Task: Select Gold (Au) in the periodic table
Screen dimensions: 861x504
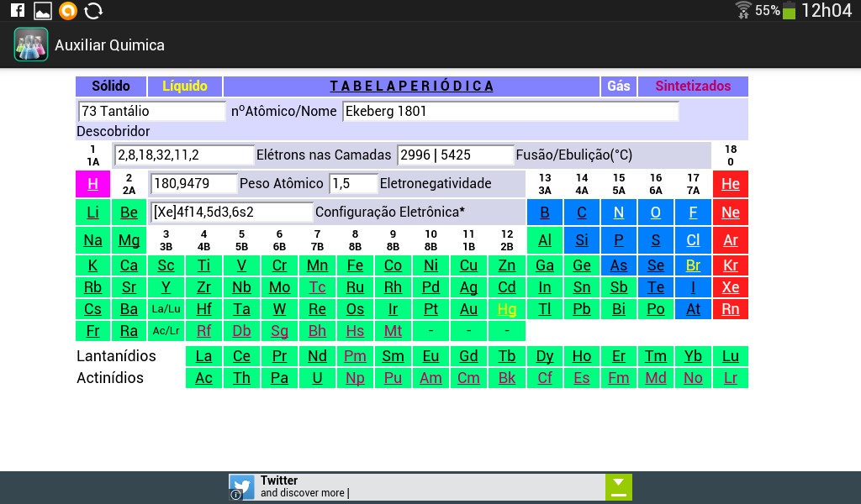Action: click(x=467, y=308)
